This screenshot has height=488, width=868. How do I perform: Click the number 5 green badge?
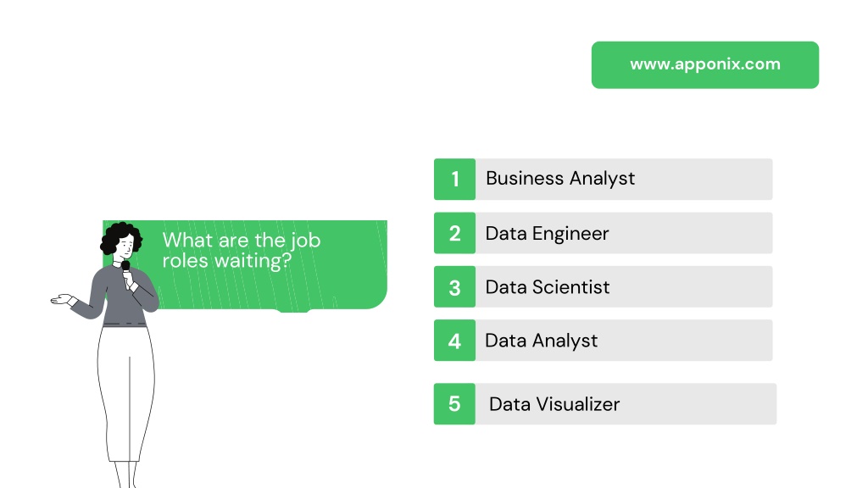point(454,404)
